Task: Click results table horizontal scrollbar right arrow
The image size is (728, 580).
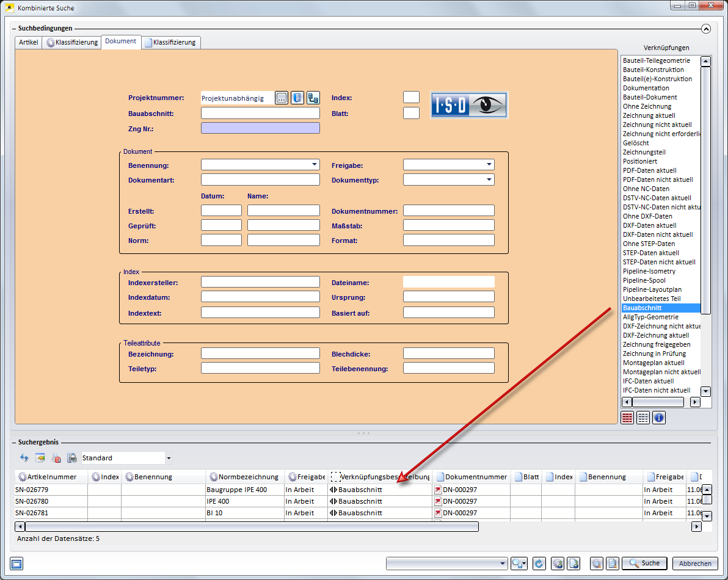Action: 696,527
